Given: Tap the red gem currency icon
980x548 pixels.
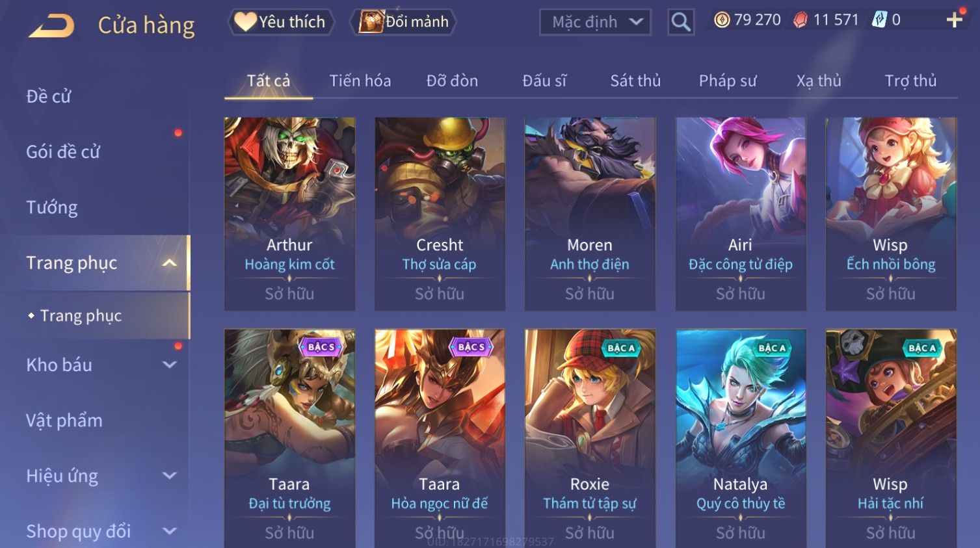Looking at the screenshot, I should tap(801, 20).
